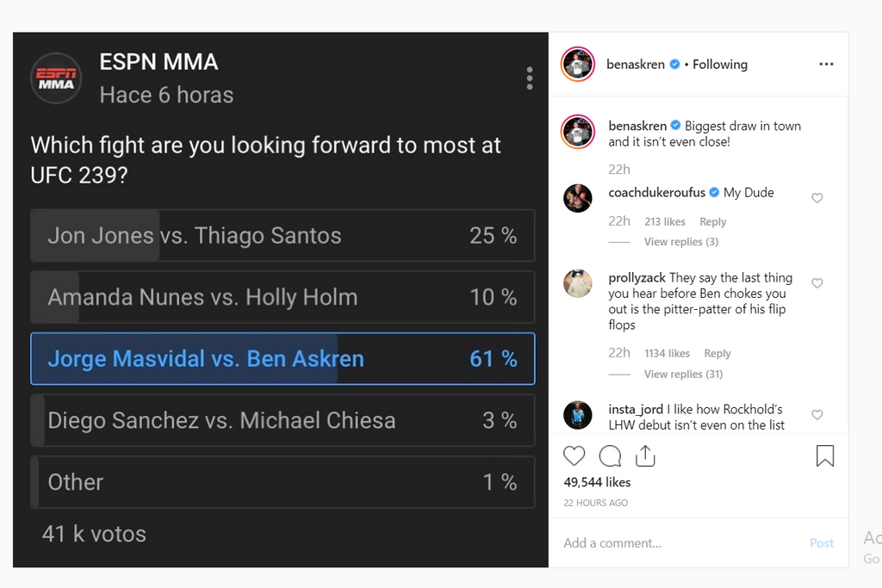Expand View replies (3) under coachdukeroufus
This screenshot has width=882, height=588.
680,242
